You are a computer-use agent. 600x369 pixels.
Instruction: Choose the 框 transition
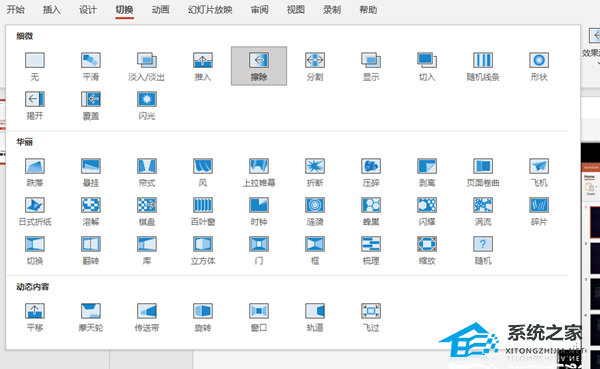(315, 250)
